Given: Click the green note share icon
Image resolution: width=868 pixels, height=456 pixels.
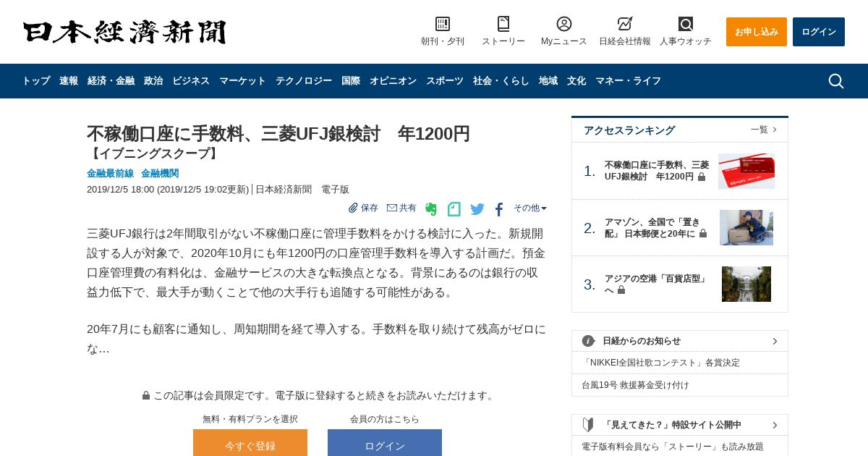Looking at the screenshot, I should pyautogui.click(x=454, y=209).
